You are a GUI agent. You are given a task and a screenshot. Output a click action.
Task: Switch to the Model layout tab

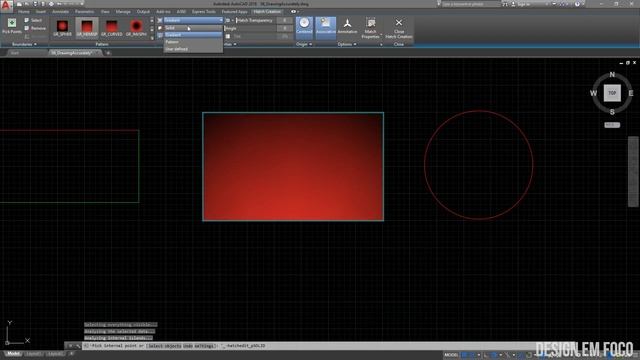tap(13, 354)
